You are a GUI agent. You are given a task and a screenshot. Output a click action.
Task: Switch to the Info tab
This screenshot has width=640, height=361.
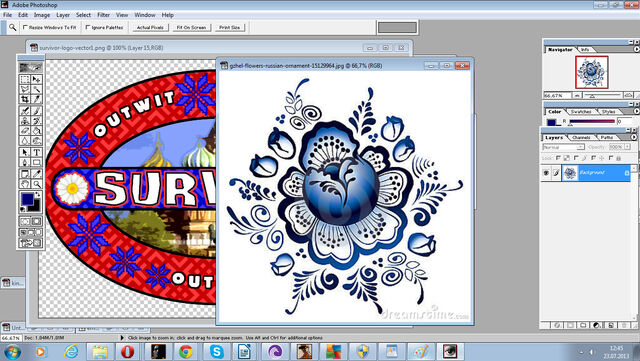585,49
